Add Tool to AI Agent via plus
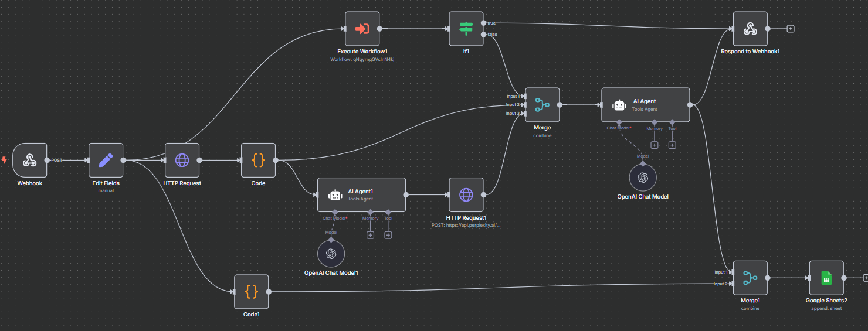 [672, 145]
